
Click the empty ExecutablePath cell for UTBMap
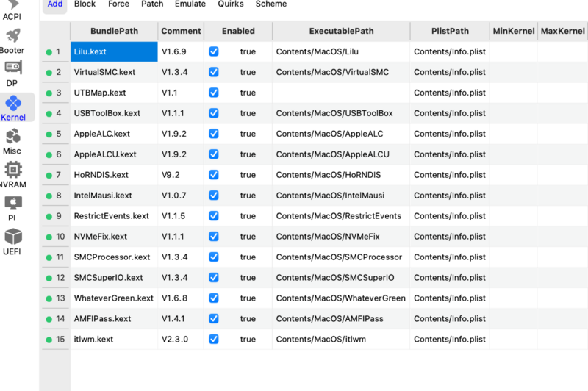[x=341, y=93]
